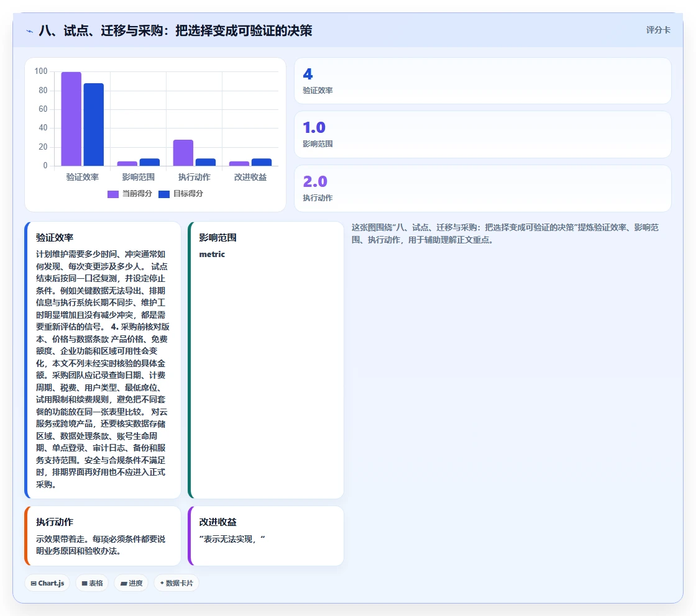696x616 pixels.
Task: Click the 评分卡 label in header
Action: pos(658,30)
